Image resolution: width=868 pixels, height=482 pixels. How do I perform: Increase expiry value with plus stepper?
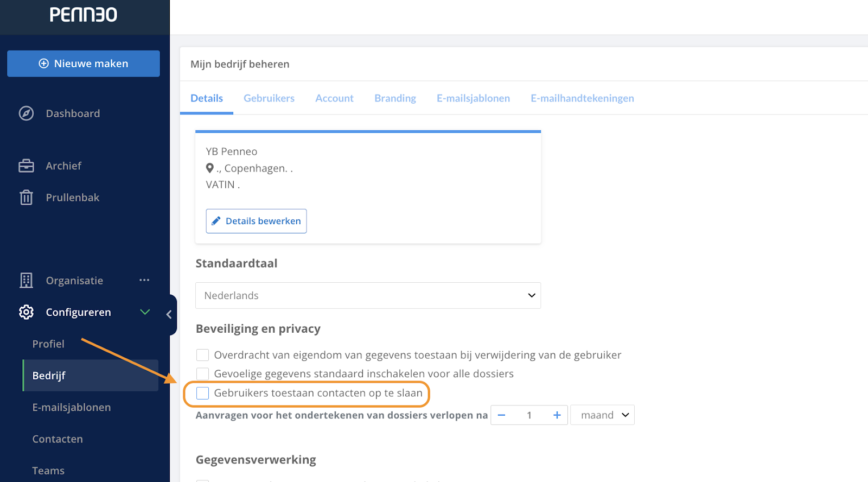557,415
